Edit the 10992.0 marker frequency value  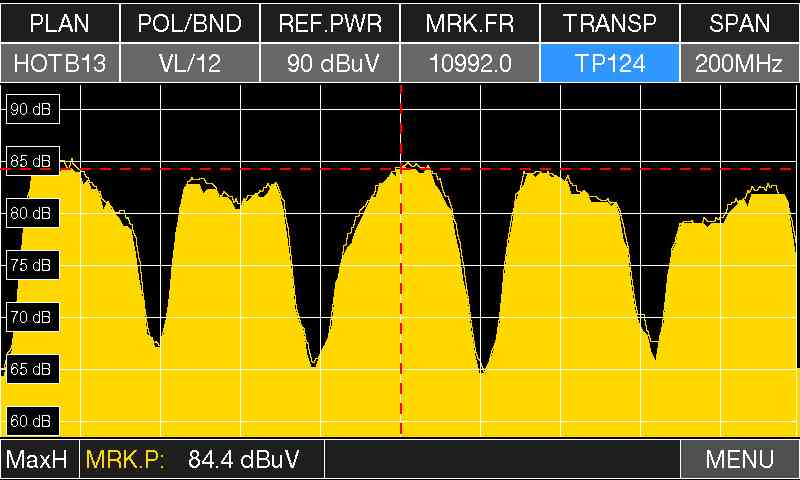[470, 63]
